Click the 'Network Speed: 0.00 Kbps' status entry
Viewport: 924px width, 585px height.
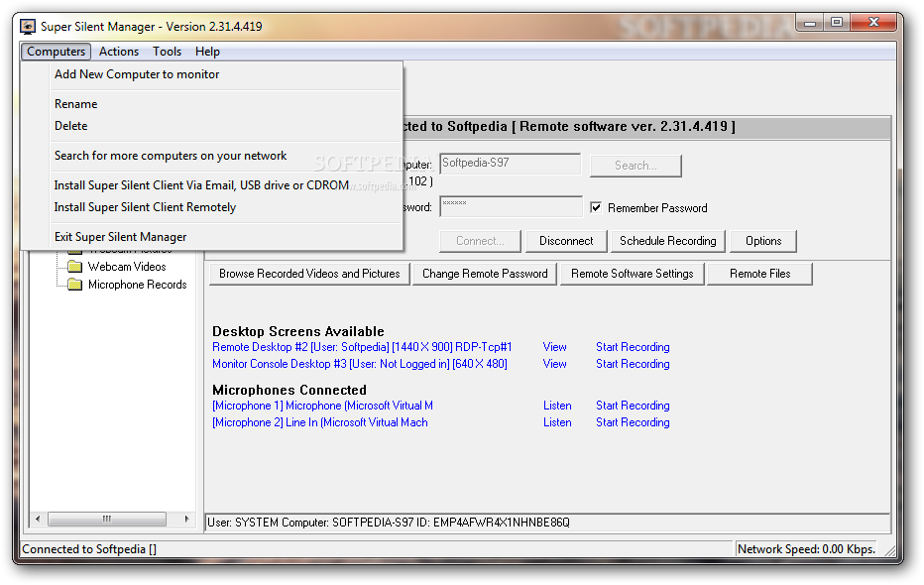[806, 549]
